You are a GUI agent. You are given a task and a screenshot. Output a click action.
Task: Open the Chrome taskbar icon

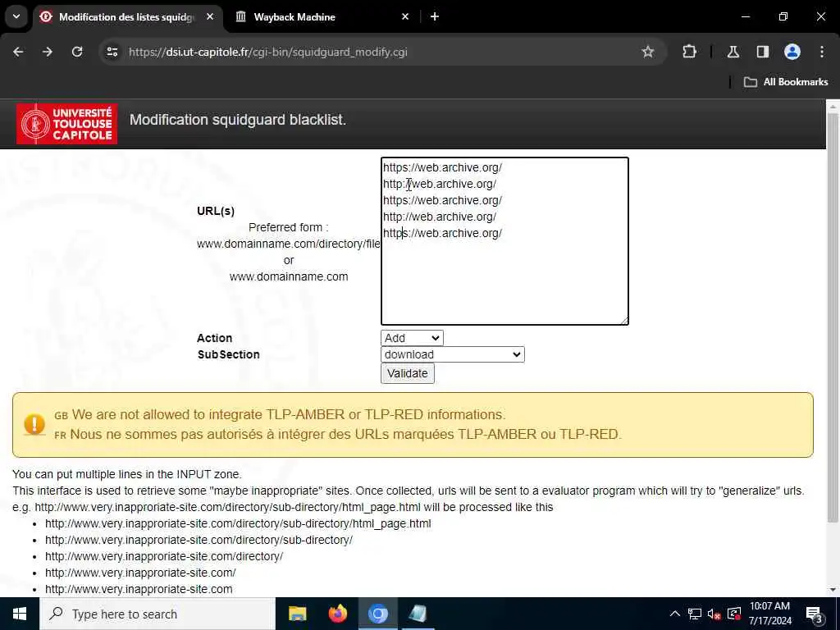[x=377, y=614]
